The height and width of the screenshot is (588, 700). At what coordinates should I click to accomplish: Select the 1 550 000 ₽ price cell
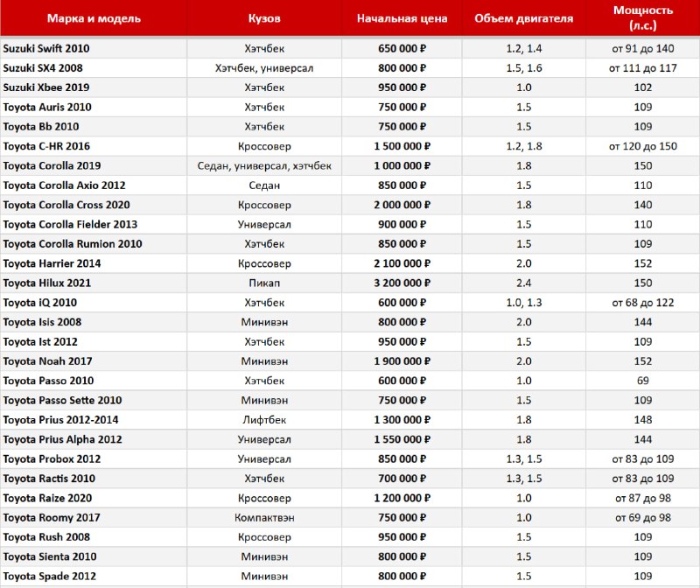(402, 439)
